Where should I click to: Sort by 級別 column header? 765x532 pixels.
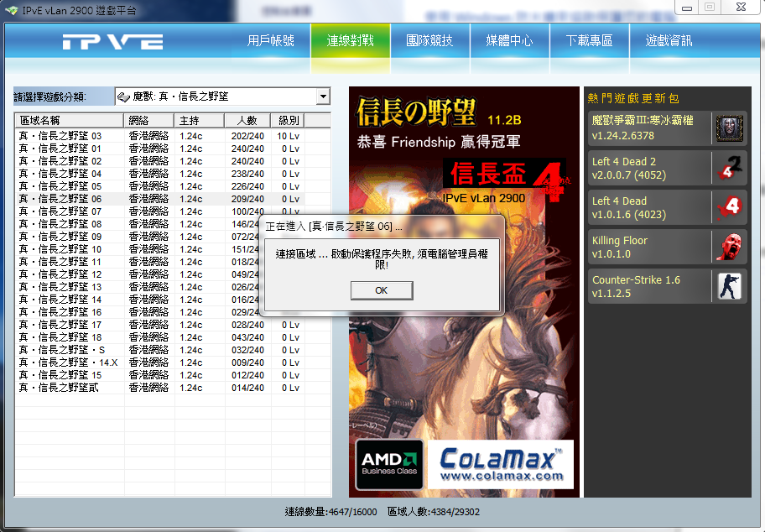288,120
